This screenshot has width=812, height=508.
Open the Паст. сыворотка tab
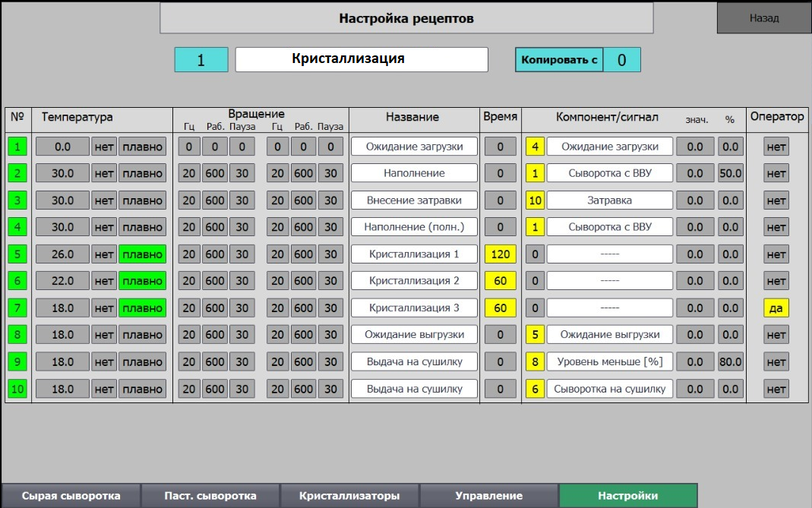[210, 496]
